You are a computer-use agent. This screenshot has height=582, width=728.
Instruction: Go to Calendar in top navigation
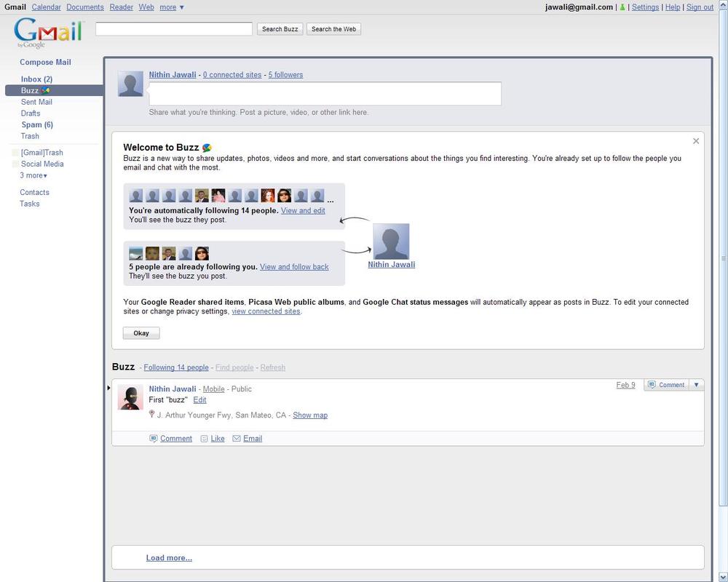click(x=47, y=7)
